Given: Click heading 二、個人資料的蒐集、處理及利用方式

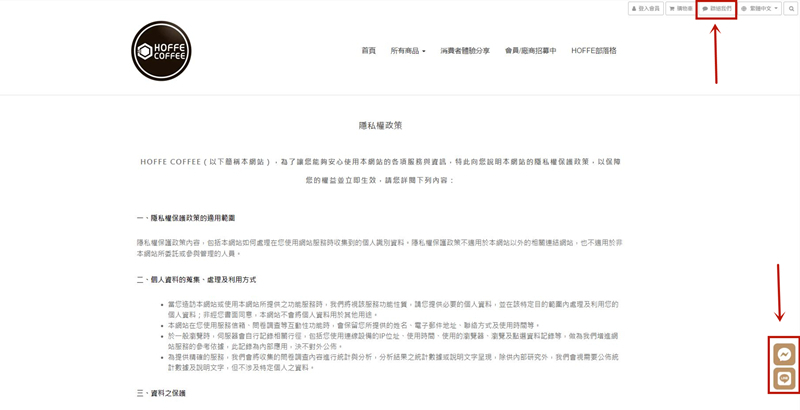Looking at the screenshot, I should 196,280.
